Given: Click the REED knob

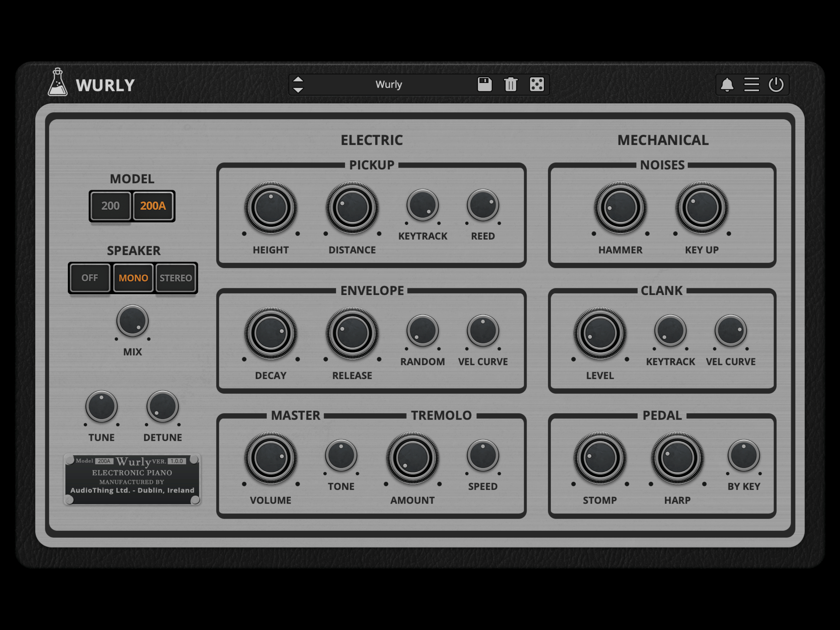Looking at the screenshot, I should point(483,205).
